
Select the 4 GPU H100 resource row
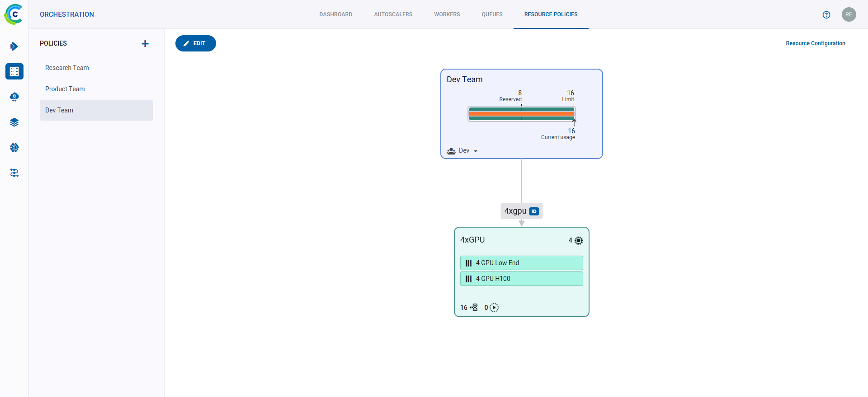(521, 279)
